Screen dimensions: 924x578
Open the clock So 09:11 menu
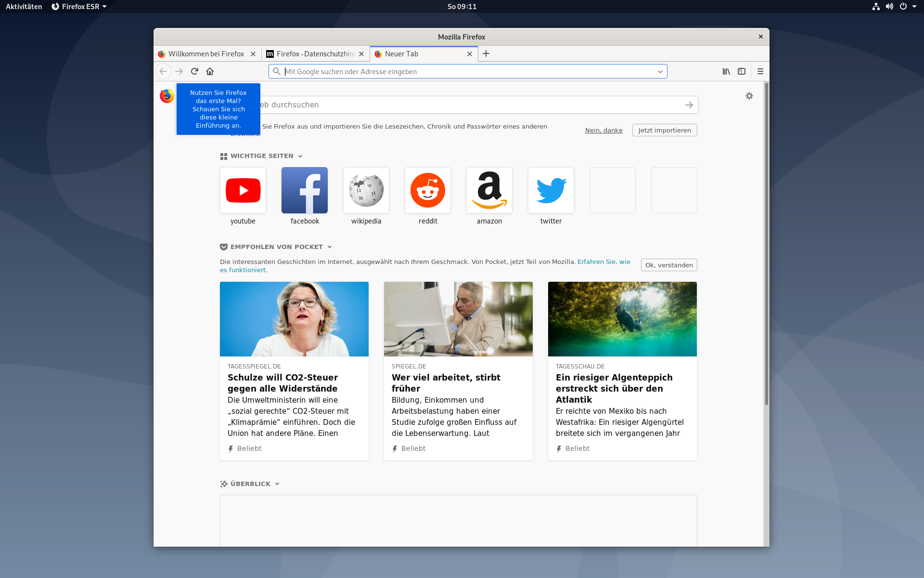coord(462,7)
